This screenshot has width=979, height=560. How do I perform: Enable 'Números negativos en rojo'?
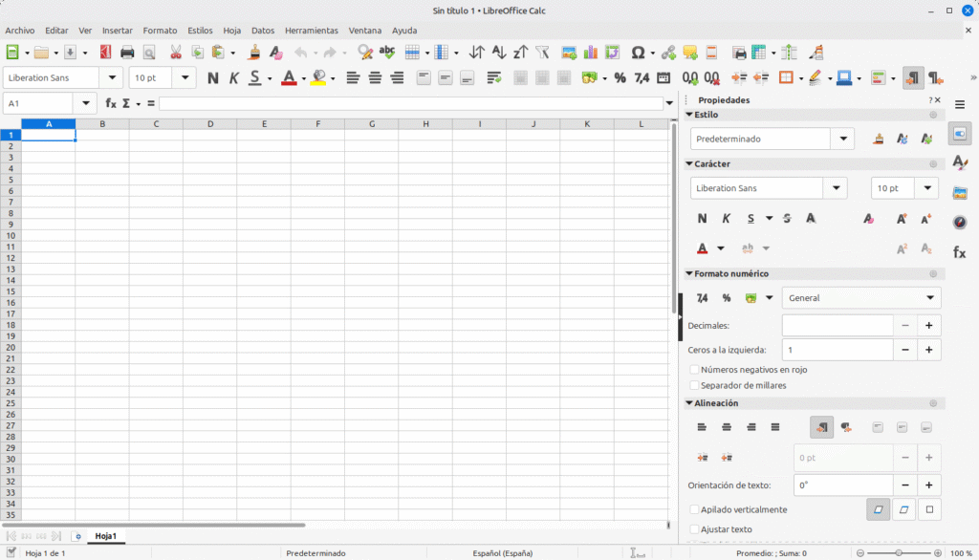[694, 370]
